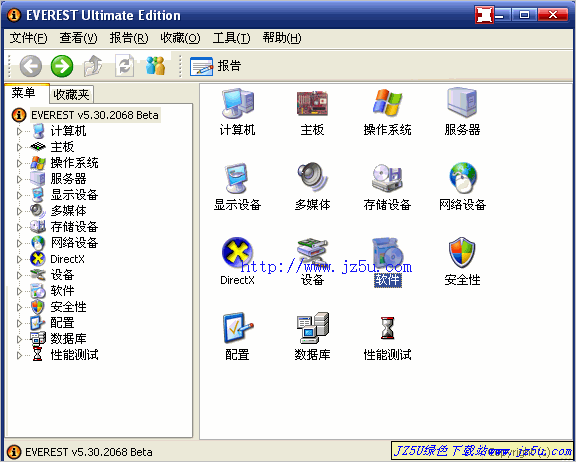Open the 收藏(O) menu
Viewport: 576px width, 462px height.
coord(180,38)
